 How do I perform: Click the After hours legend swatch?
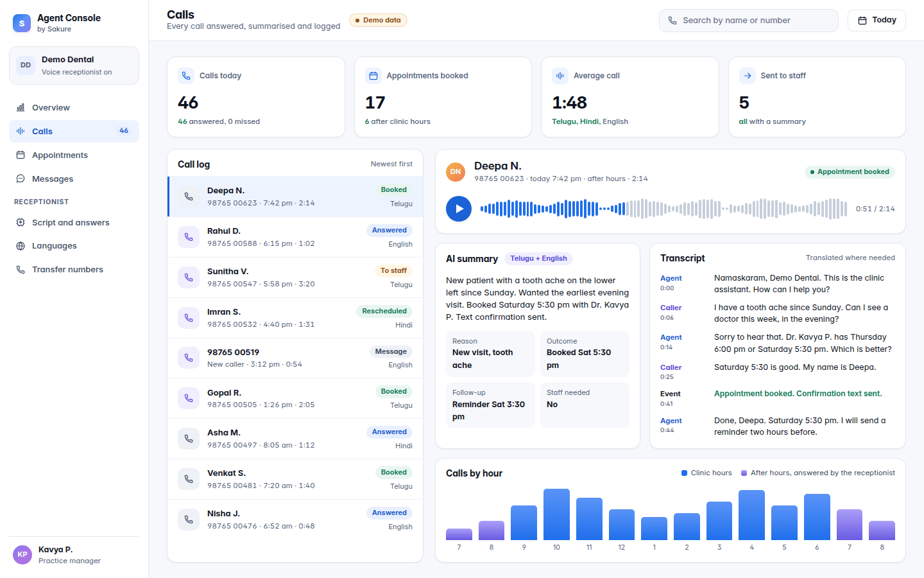click(744, 473)
